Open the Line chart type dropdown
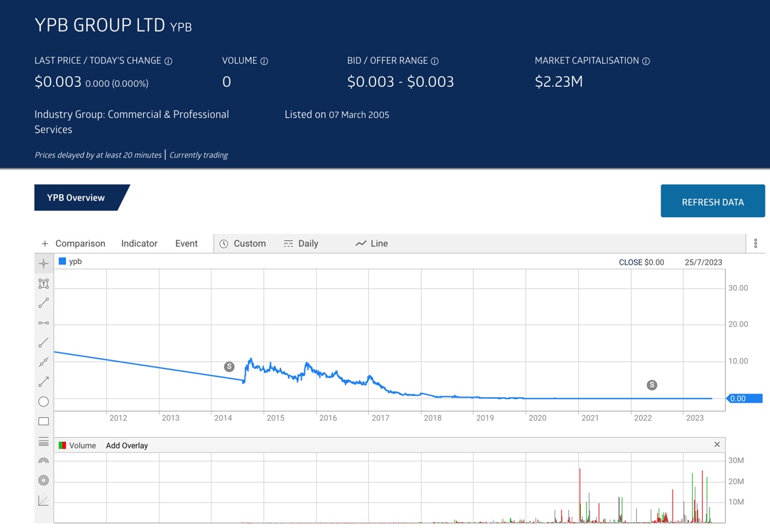 (x=371, y=244)
